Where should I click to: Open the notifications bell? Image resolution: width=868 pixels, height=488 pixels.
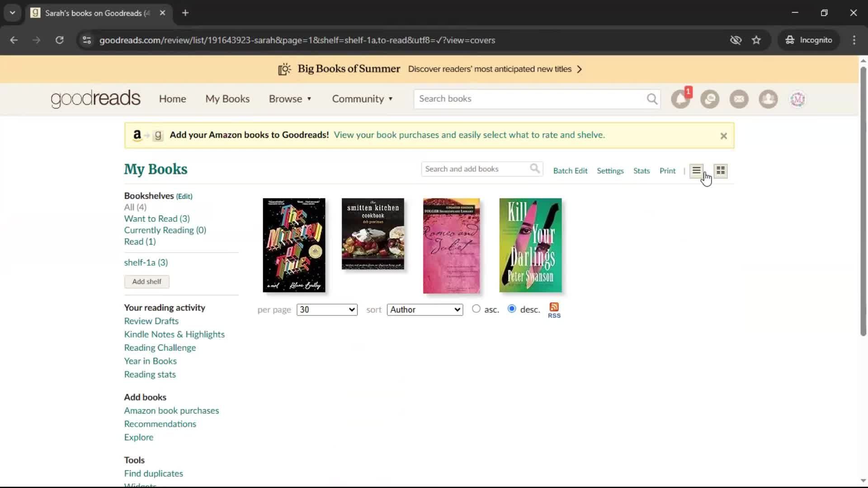coord(680,99)
